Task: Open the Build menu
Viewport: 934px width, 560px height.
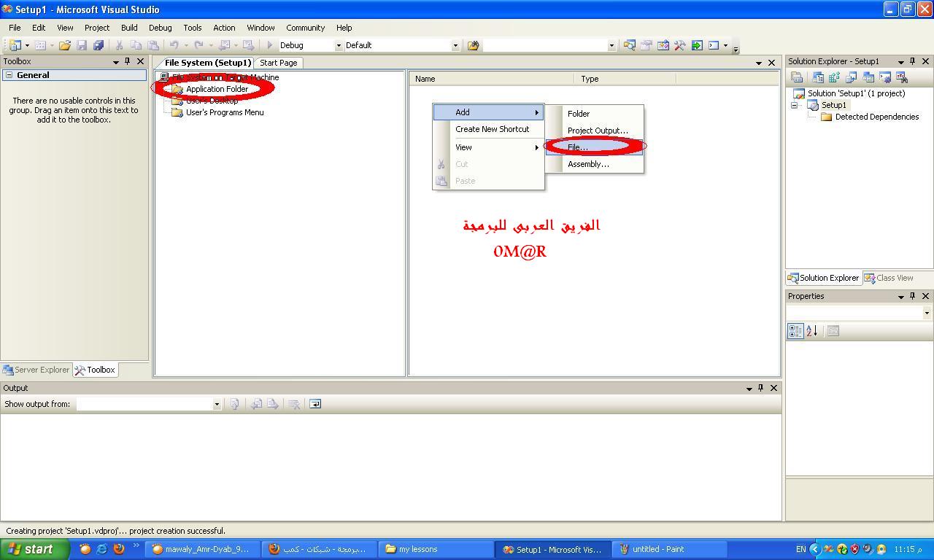Action: click(x=129, y=28)
